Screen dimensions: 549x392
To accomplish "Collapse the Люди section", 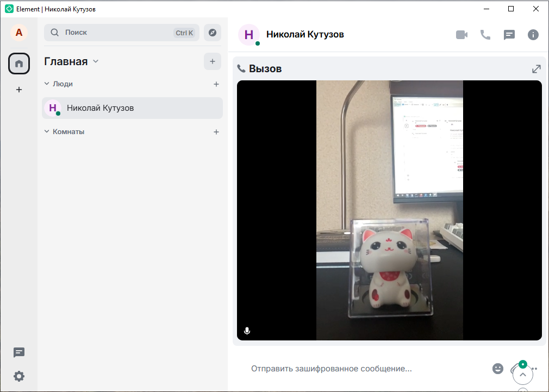I will pyautogui.click(x=47, y=84).
